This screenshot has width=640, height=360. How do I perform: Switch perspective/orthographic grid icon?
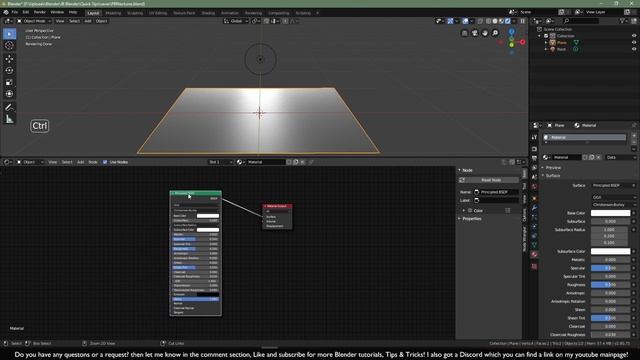464,33
